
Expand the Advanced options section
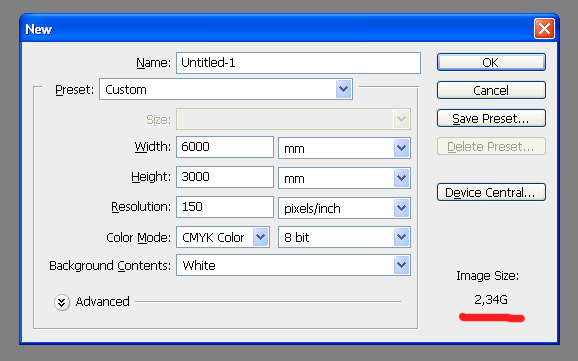[92, 302]
